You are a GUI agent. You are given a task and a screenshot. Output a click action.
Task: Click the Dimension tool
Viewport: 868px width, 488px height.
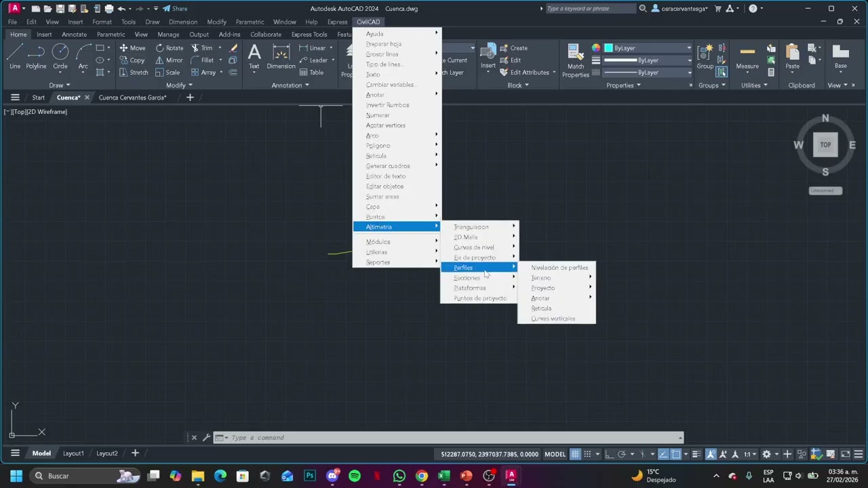coord(281,57)
